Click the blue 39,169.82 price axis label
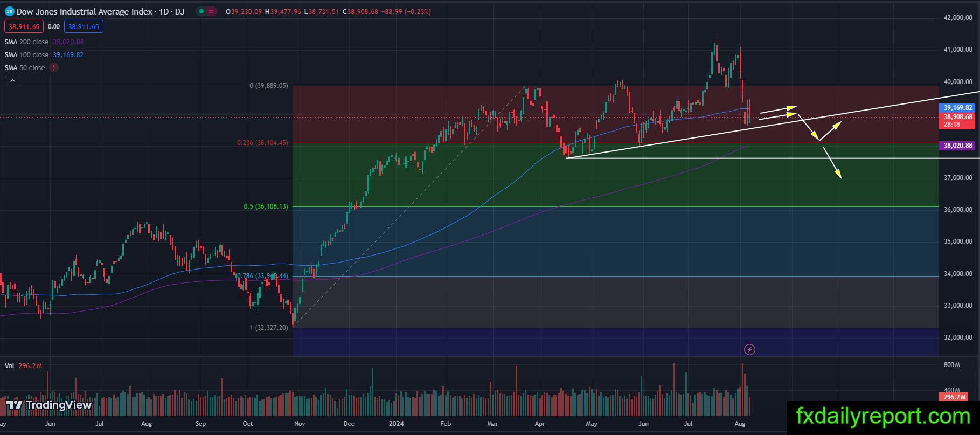This screenshot has width=980, height=435. pyautogui.click(x=957, y=108)
